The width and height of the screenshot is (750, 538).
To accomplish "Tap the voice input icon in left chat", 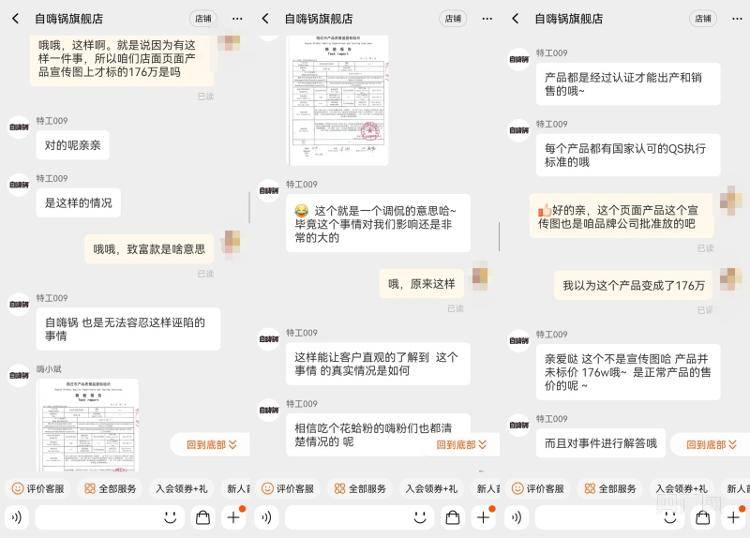I will point(17,517).
